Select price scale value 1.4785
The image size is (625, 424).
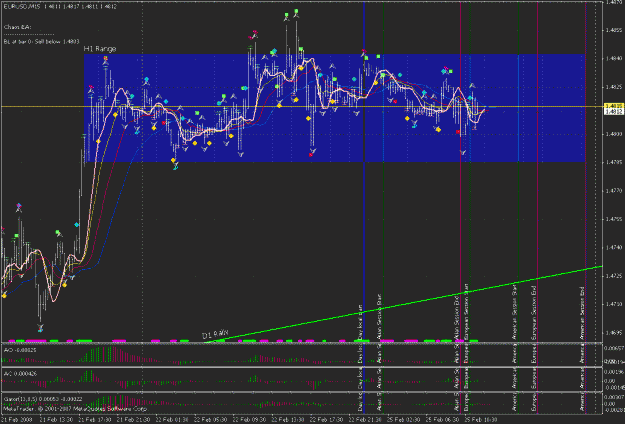(614, 163)
